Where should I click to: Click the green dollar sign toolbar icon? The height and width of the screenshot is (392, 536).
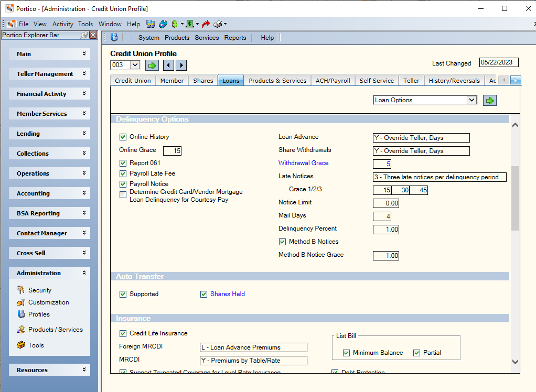click(x=175, y=24)
